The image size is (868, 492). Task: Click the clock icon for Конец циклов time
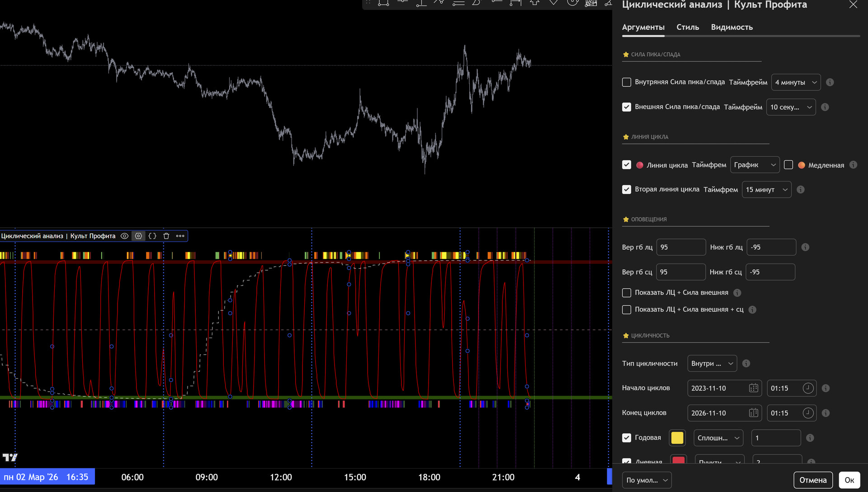pyautogui.click(x=808, y=413)
